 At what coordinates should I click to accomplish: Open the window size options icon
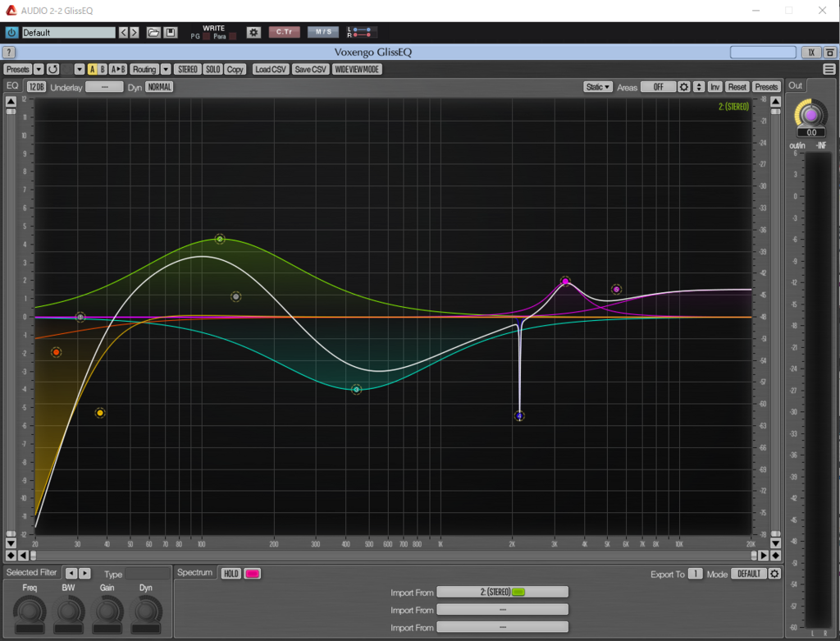click(x=829, y=52)
